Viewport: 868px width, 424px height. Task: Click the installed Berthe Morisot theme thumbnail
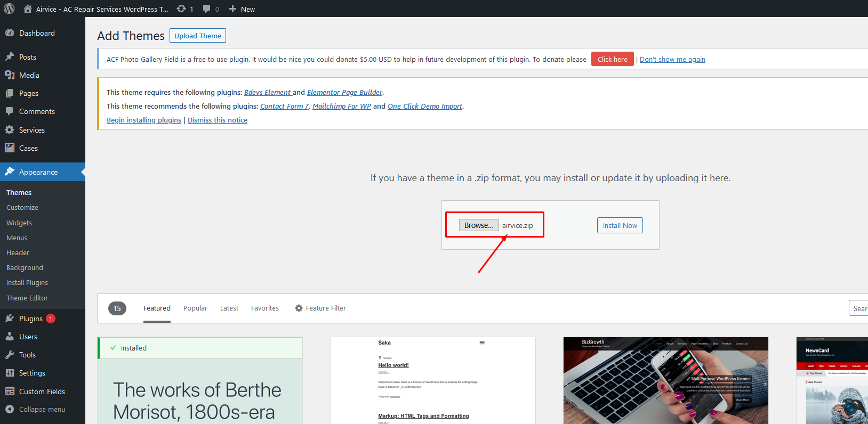(x=200, y=380)
